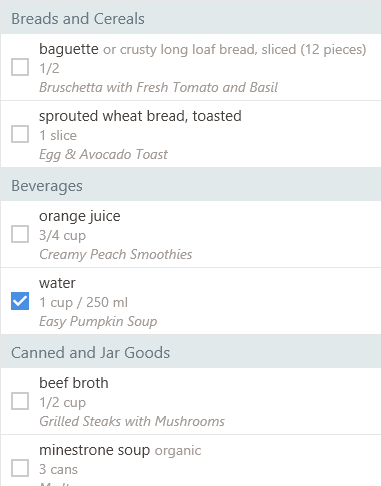
Task: Collapse the Beverages section header
Action: 191,186
